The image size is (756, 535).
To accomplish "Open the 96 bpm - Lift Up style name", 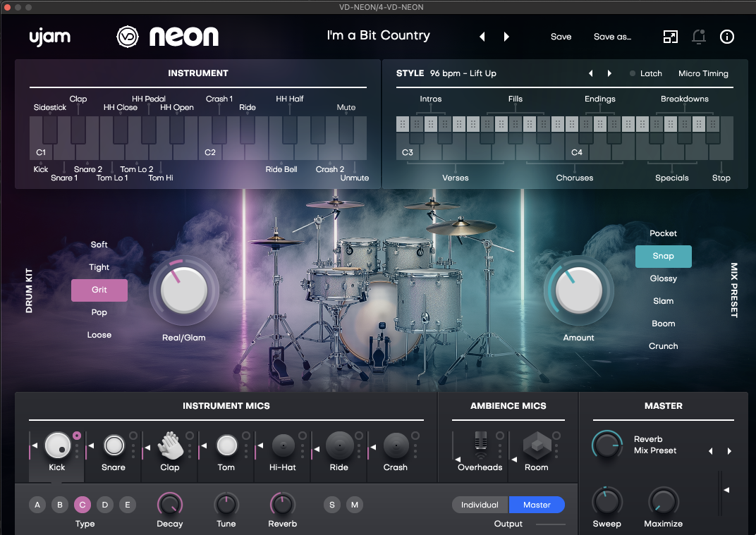I will coord(463,73).
